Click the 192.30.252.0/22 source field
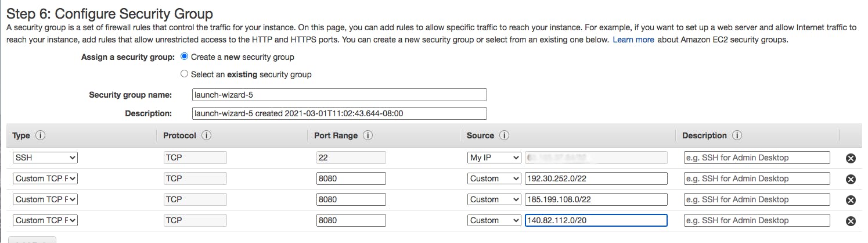The image size is (868, 243). coord(596,178)
